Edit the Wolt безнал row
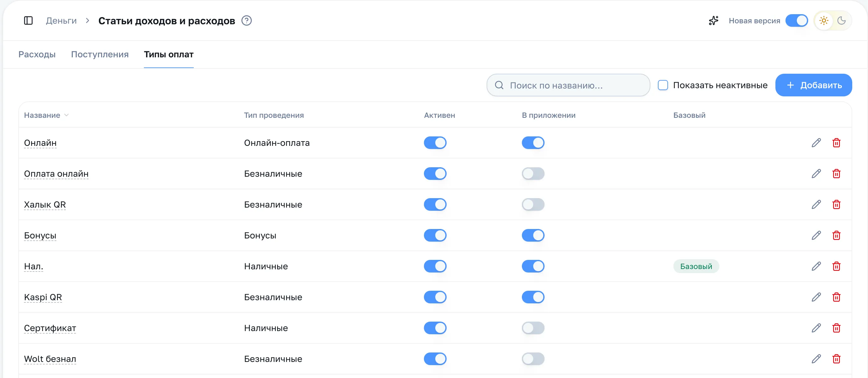 pos(816,359)
